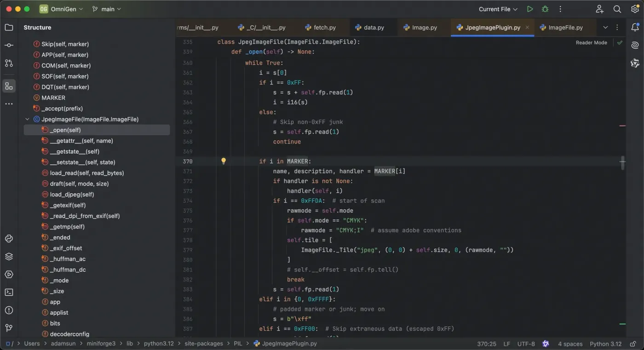
Task: Click the site-packages breadcrumb
Action: [x=204, y=344]
